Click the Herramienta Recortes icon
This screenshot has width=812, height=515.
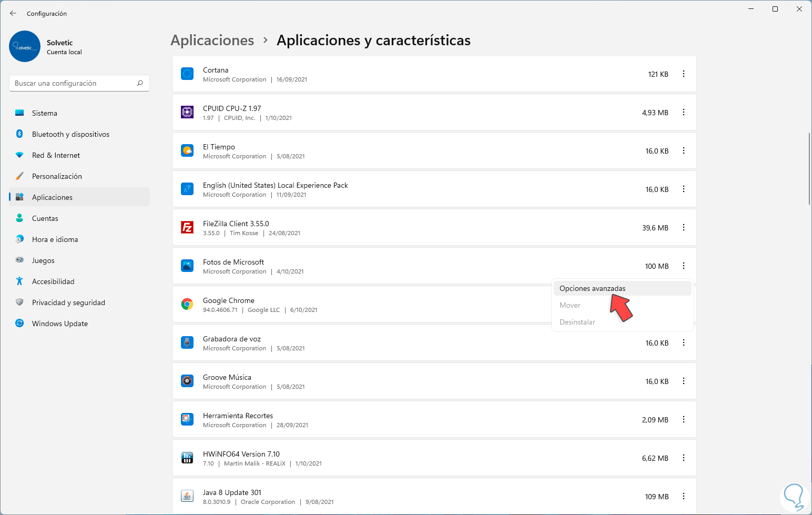point(187,419)
